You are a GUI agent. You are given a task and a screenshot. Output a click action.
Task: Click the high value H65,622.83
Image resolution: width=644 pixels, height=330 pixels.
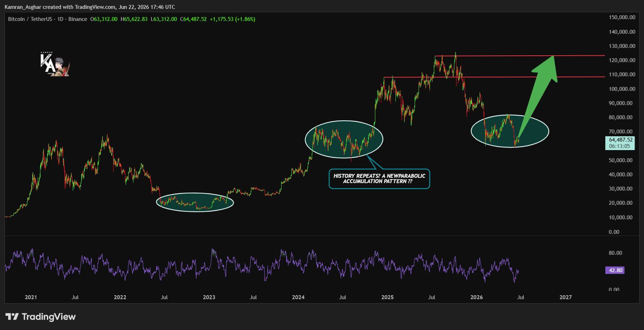click(134, 19)
